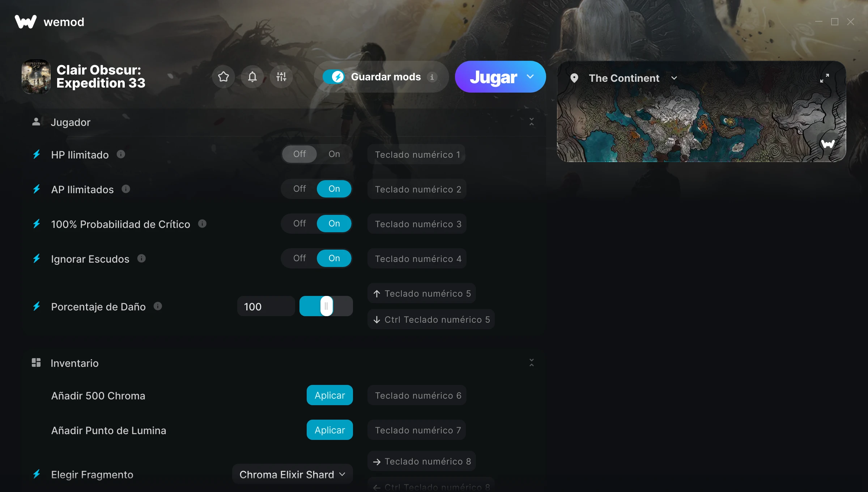Screen dimensions: 868x492
Task: Apply Añadir 500 Chroma
Action: click(330, 395)
